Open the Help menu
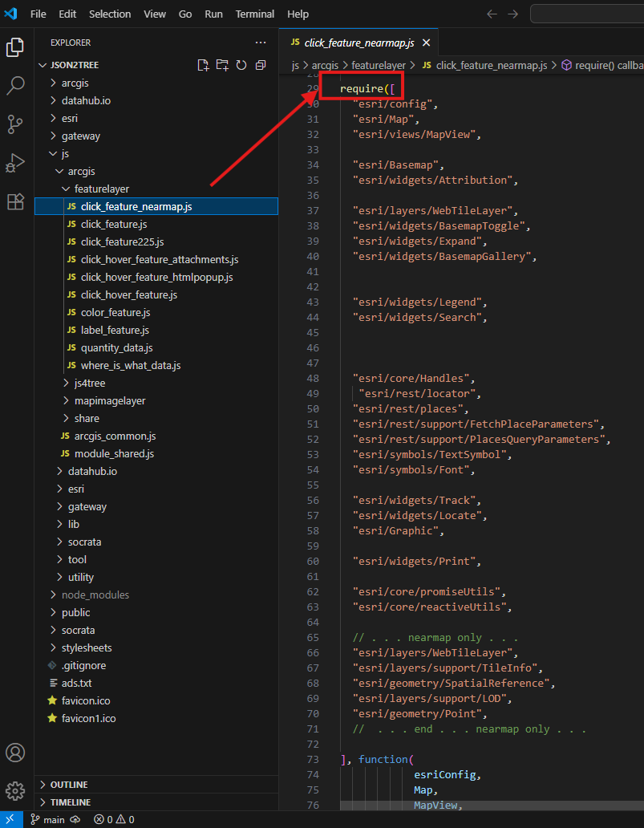This screenshot has width=644, height=828. point(298,14)
